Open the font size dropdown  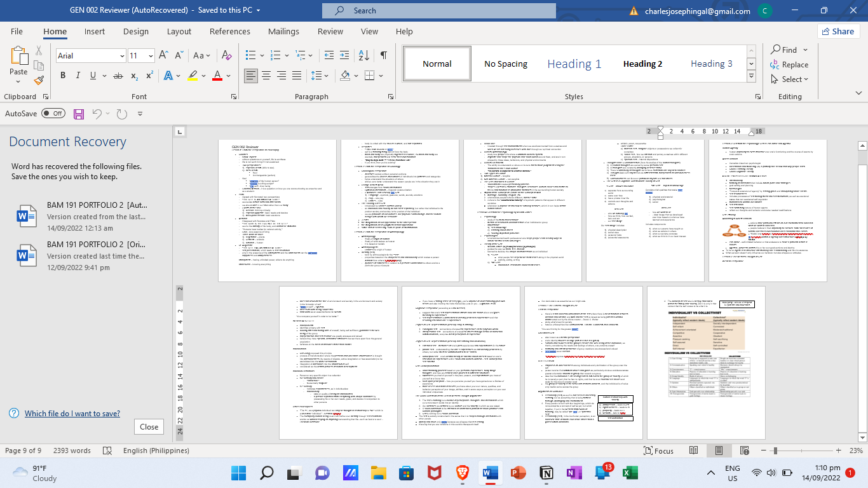coord(151,56)
